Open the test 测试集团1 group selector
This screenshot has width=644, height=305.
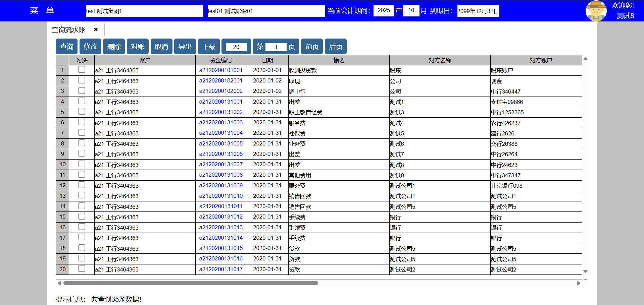click(144, 11)
